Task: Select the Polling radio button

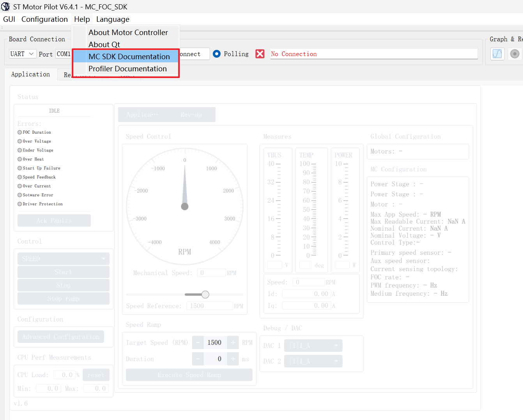Action: coord(217,54)
